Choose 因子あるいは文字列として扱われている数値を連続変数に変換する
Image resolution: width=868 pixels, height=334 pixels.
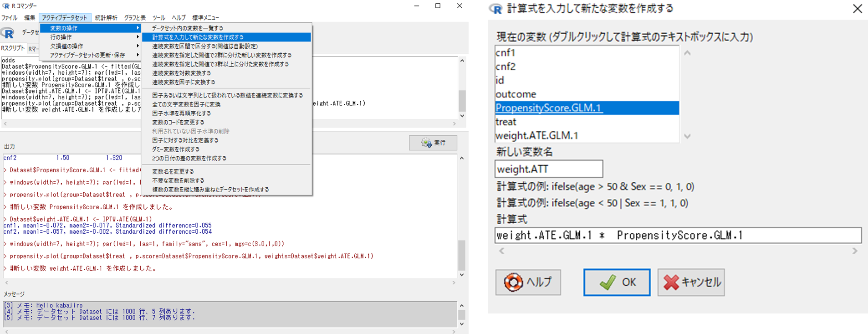click(226, 95)
